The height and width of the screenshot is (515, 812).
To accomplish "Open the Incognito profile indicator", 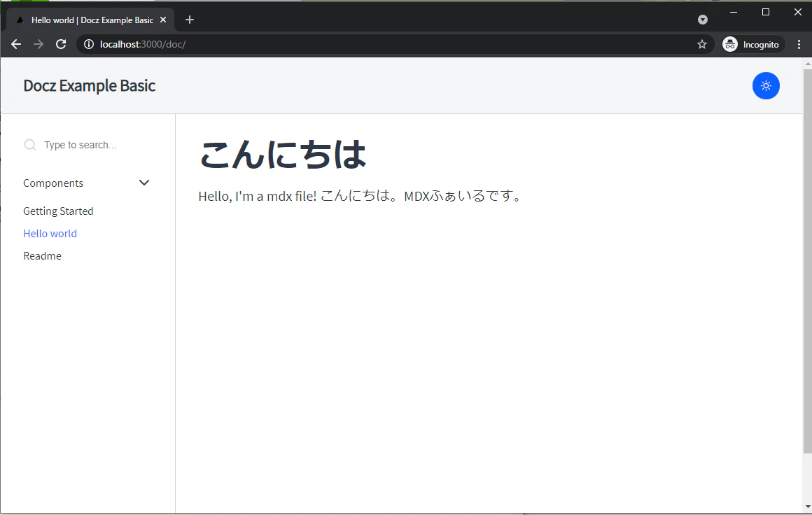I will click(x=753, y=45).
